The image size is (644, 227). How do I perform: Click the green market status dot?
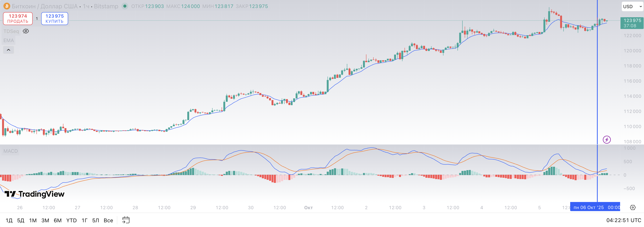[125, 6]
